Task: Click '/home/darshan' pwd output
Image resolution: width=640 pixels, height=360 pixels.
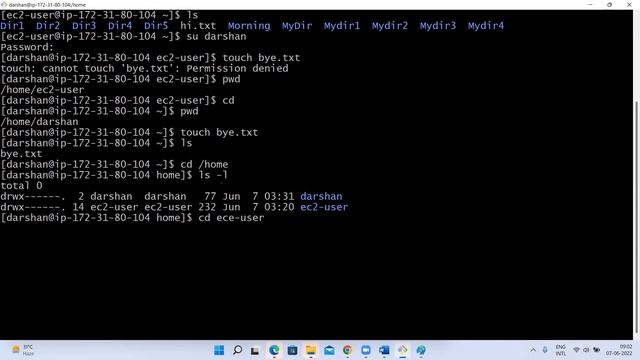Action: pyautogui.click(x=39, y=122)
